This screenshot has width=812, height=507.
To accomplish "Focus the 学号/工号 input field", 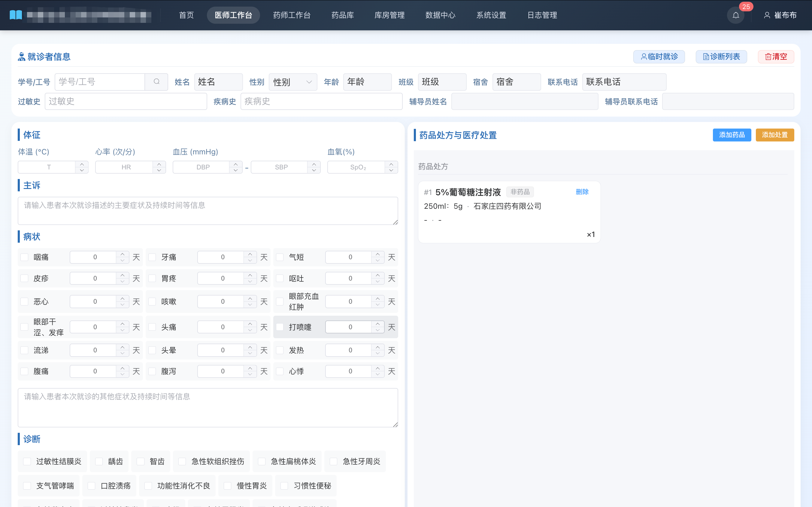I will 100,82.
